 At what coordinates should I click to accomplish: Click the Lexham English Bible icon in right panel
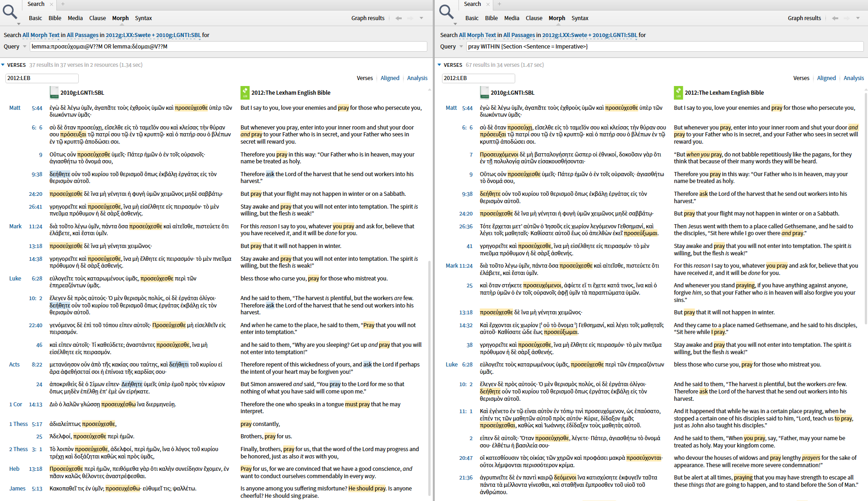[x=679, y=92]
